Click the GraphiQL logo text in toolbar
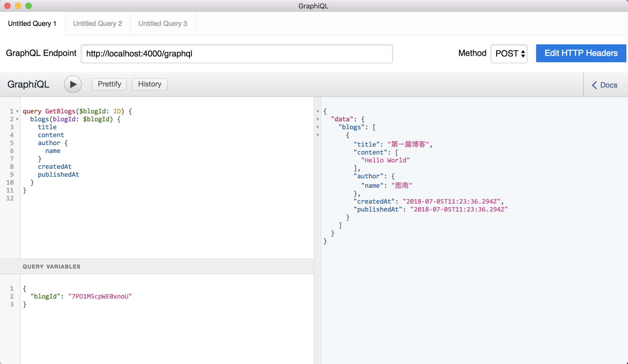 [x=29, y=84]
